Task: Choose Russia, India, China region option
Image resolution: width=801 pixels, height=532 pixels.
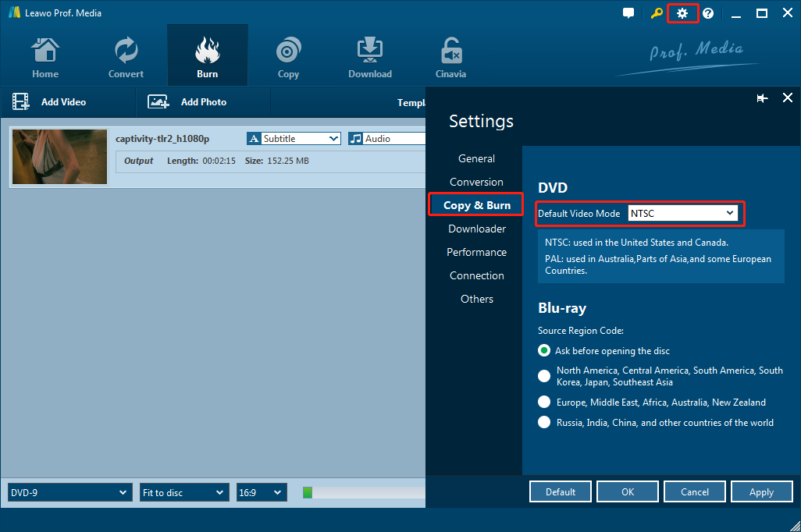Action: (544, 423)
